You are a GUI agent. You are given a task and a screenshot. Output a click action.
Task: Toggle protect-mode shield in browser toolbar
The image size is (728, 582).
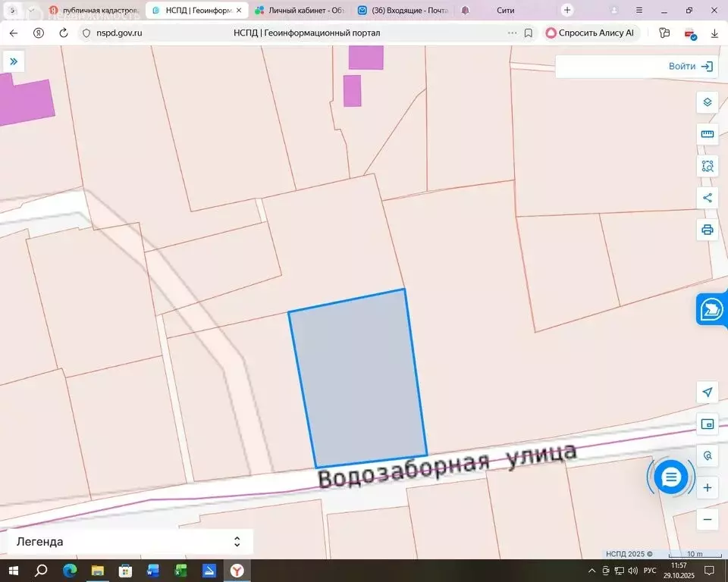690,33
